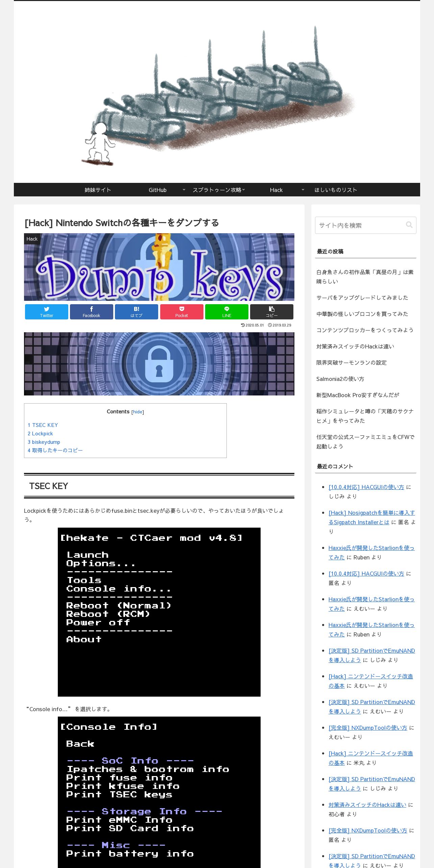Open post 任天堂の公式スーファミエミュをCFWで起動しよう
434x868 pixels.
365,442
